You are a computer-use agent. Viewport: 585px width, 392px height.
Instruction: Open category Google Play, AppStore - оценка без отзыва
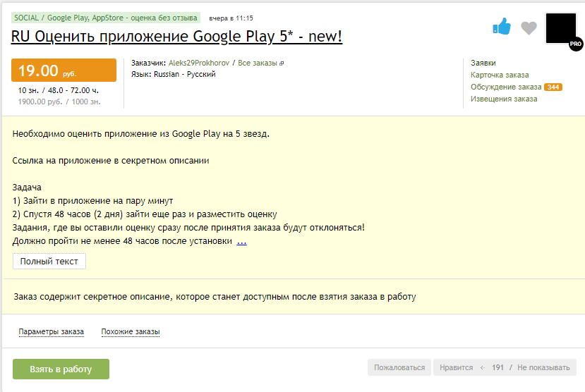pos(122,18)
